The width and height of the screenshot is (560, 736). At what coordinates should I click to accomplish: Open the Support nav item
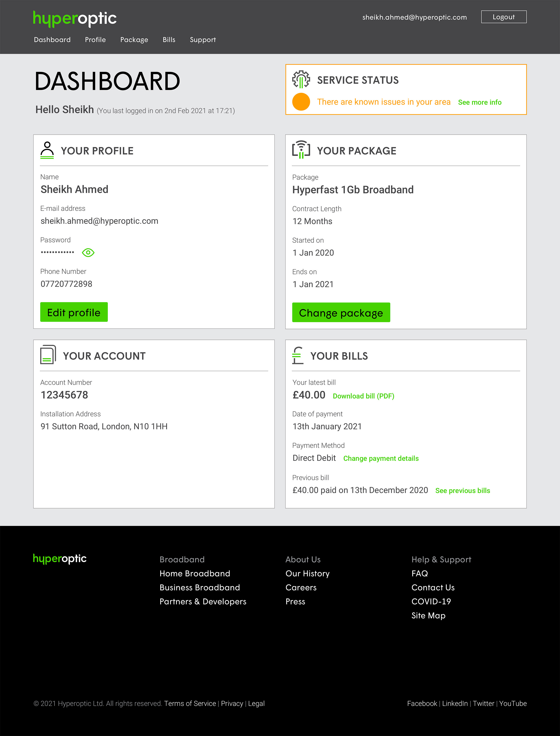203,40
